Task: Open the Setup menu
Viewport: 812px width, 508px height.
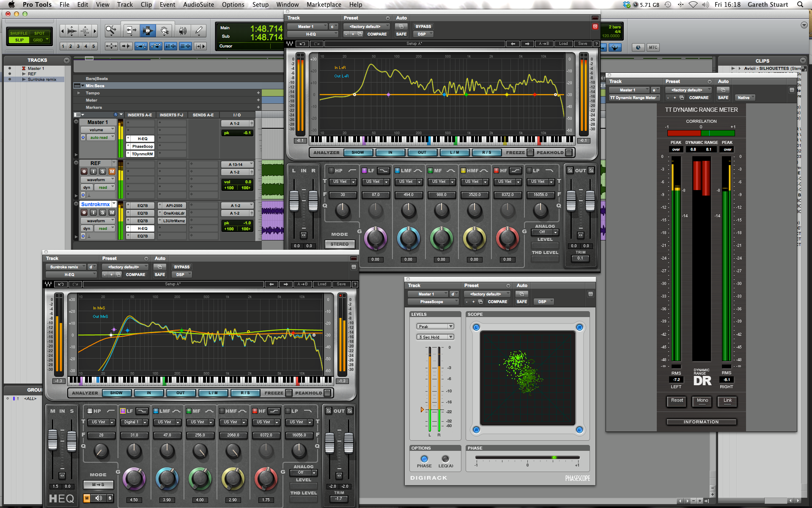Action: tap(261, 5)
